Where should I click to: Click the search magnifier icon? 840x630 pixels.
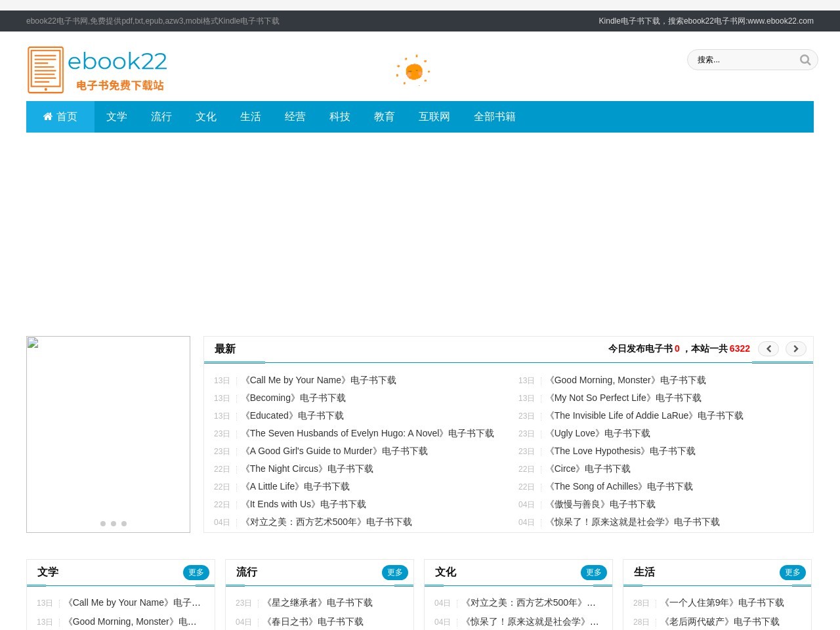(805, 60)
